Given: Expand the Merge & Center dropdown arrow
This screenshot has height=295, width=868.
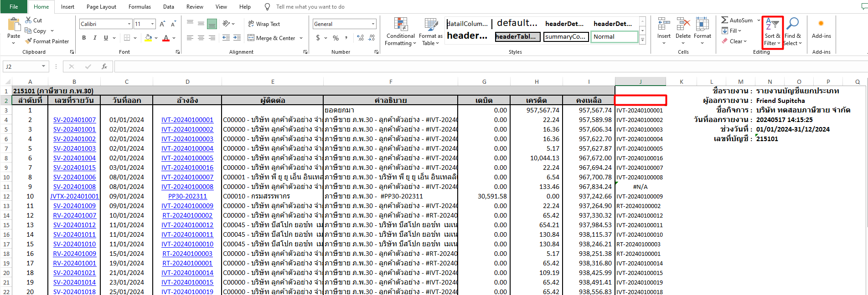Looking at the screenshot, I should tap(301, 38).
